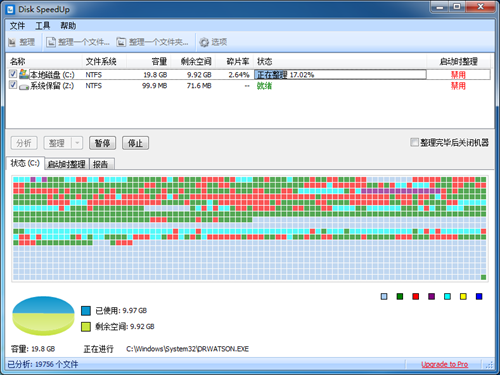Sort by the 文件系统 column header
The height and width of the screenshot is (375, 500).
[104, 62]
